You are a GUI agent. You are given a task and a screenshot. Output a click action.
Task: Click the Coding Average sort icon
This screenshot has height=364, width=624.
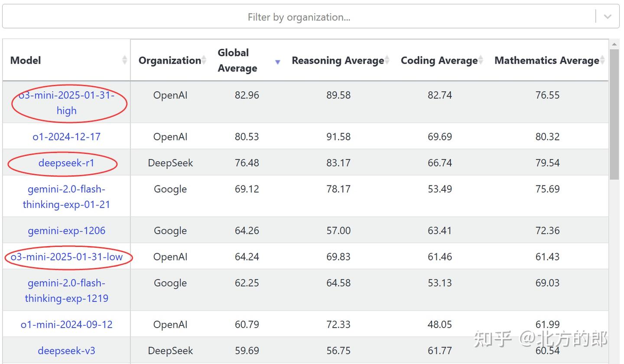pyautogui.click(x=481, y=60)
